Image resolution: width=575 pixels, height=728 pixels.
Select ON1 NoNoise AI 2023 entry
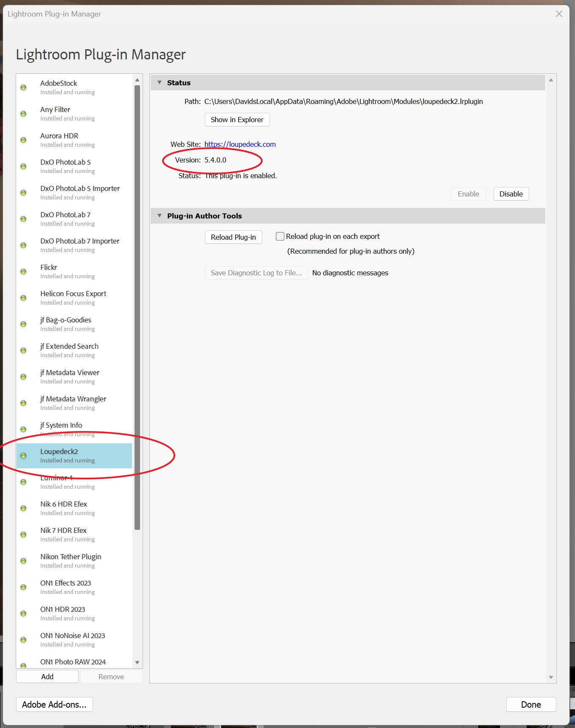[74, 639]
